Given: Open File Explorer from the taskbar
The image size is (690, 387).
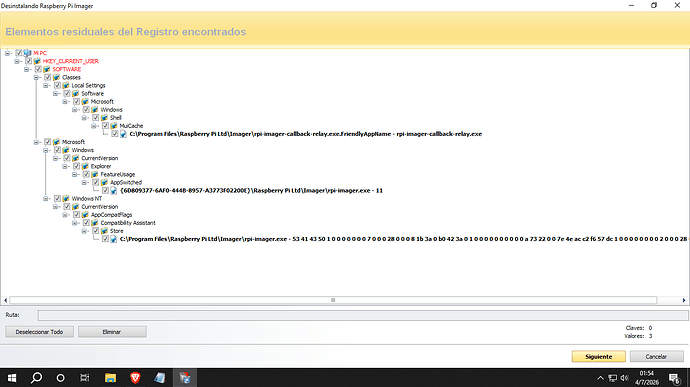Looking at the screenshot, I should click(x=110, y=378).
